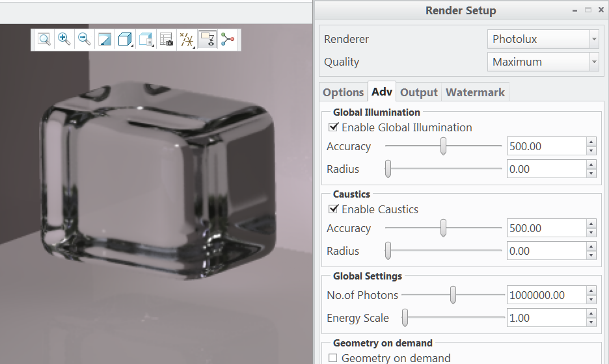This screenshot has width=609, height=364.
Task: Click the Caustics Radius value field
Action: (547, 251)
